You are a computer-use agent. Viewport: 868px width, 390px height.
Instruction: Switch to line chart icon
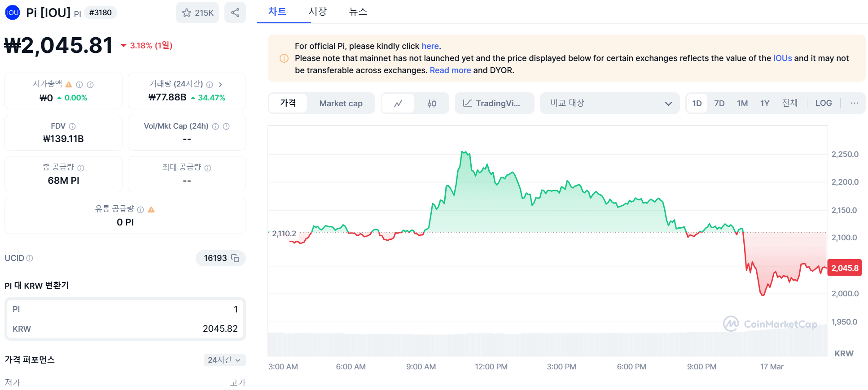tap(398, 104)
